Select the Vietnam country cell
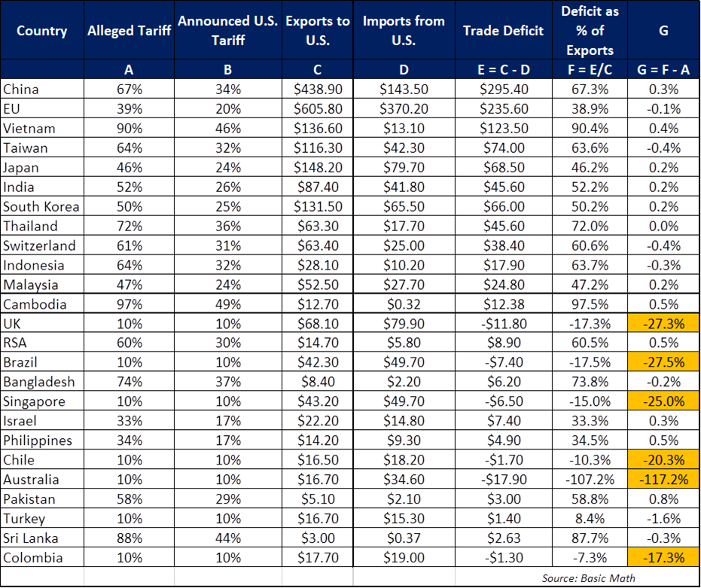This screenshot has width=701, height=588. pyautogui.click(x=29, y=129)
